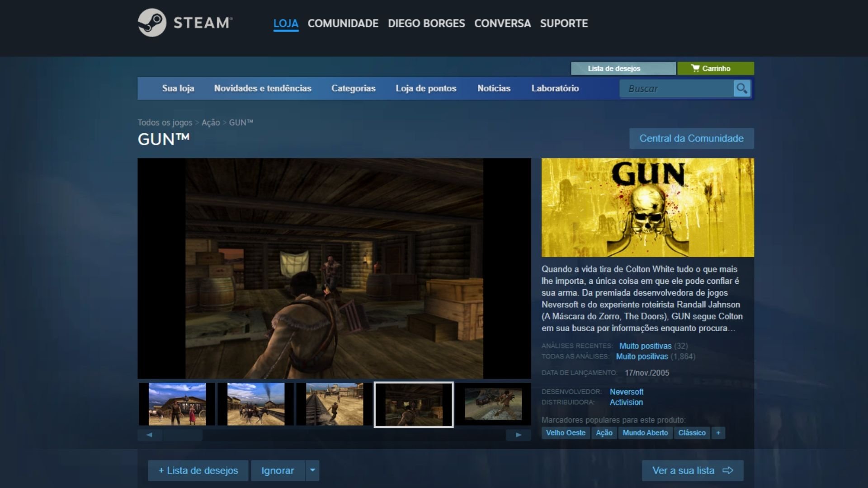Image resolution: width=868 pixels, height=488 pixels.
Task: Open the LOJA top menu
Action: click(x=286, y=23)
